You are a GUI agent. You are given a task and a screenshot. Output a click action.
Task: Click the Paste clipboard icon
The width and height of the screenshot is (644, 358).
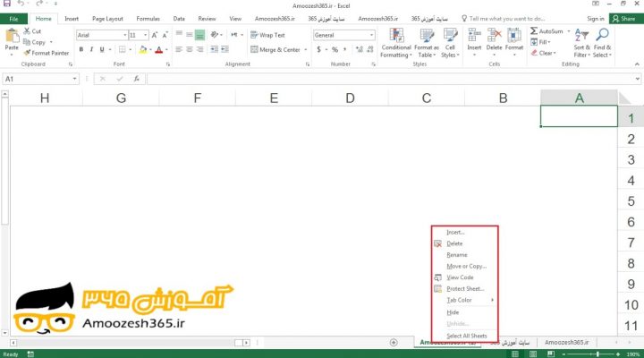[12, 36]
